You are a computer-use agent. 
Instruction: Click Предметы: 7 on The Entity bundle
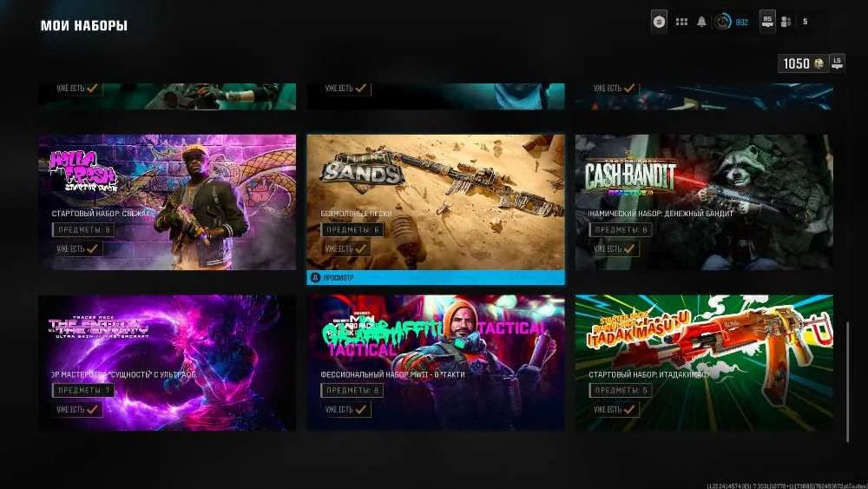(x=83, y=391)
